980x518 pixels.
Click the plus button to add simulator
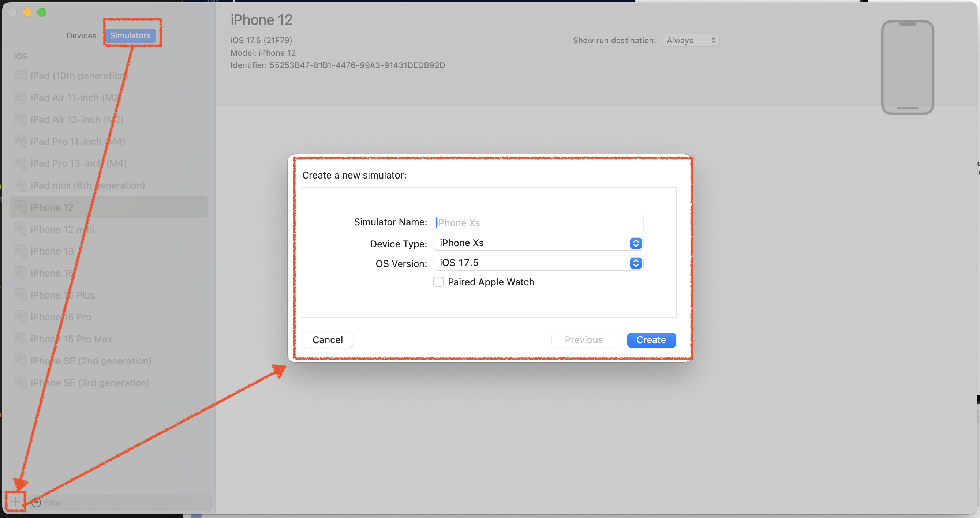[x=15, y=502]
